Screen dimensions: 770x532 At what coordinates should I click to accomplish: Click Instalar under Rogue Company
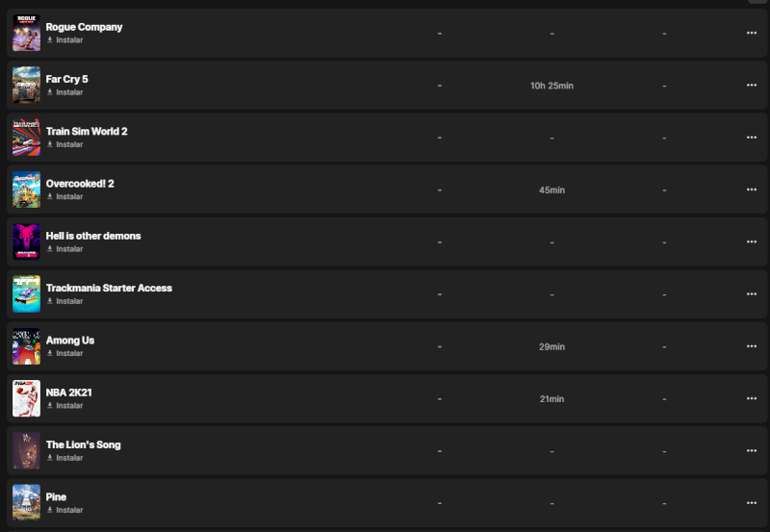(65, 40)
